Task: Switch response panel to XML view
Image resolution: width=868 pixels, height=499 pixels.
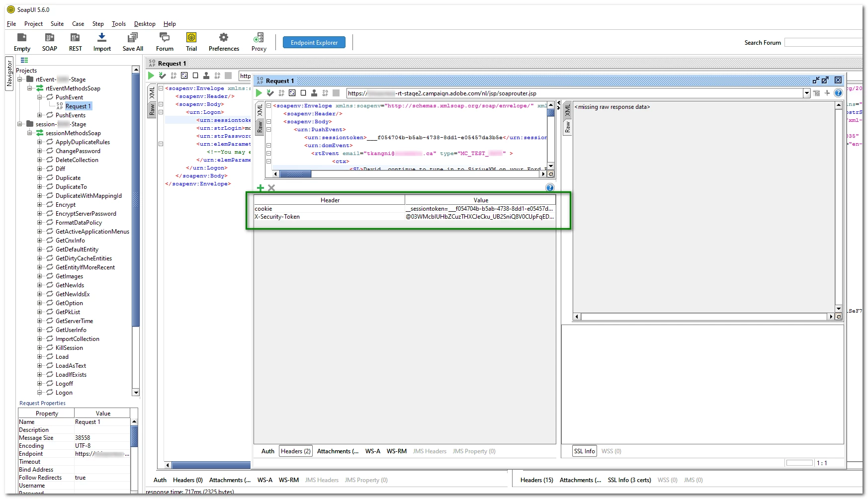Action: (x=568, y=110)
